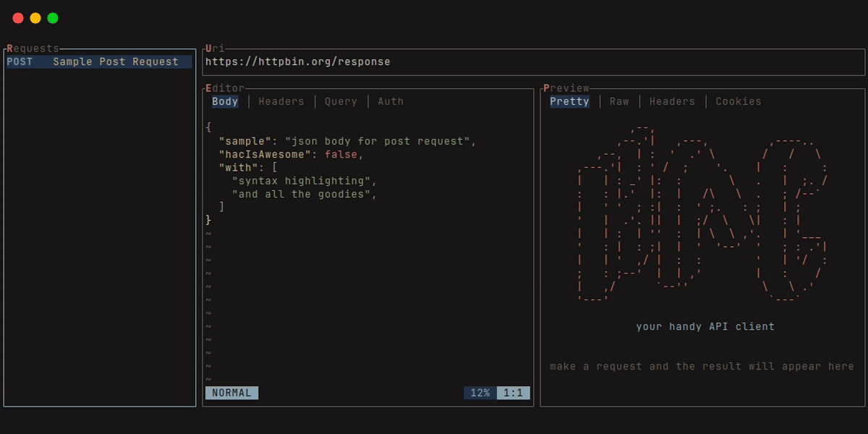Switch to the Auth tab
868x434 pixels.
pos(391,102)
